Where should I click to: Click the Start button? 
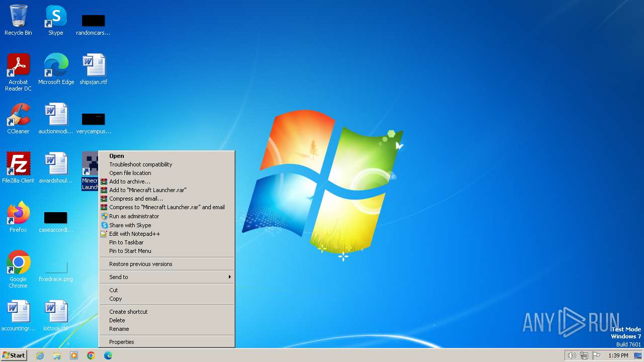14,355
